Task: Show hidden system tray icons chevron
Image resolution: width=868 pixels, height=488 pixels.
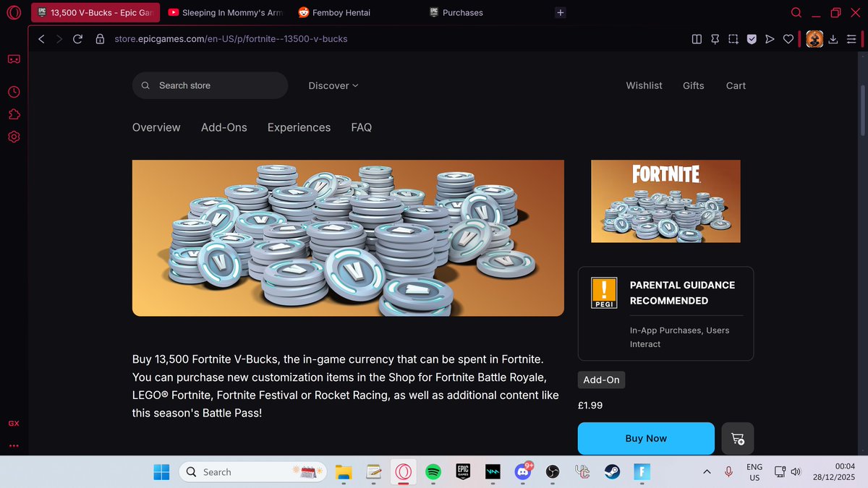Action: [x=707, y=472]
